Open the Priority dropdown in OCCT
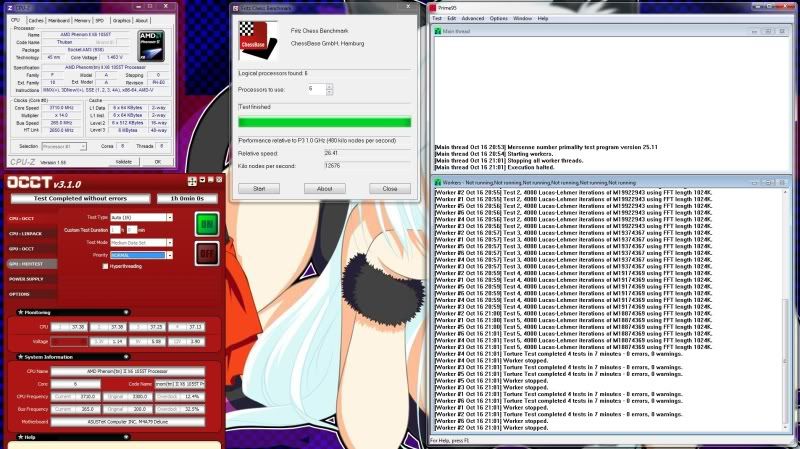800x449 pixels. [169, 255]
